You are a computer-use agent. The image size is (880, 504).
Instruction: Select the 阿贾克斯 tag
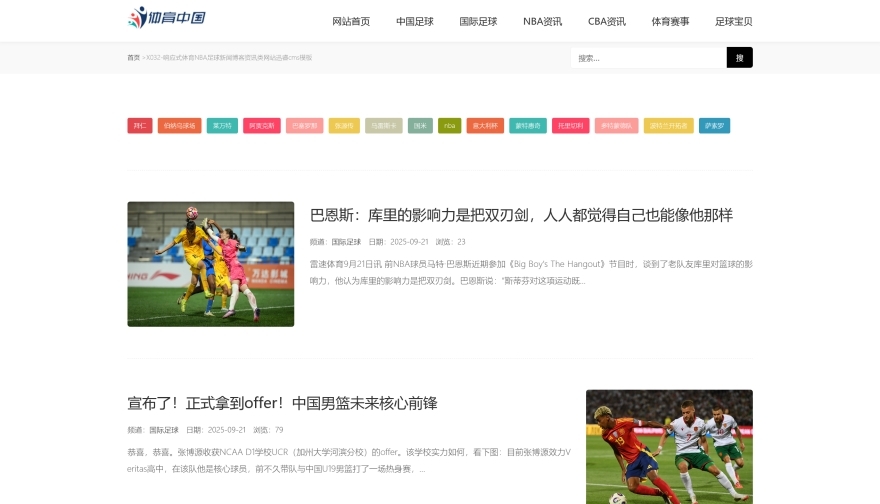click(262, 126)
